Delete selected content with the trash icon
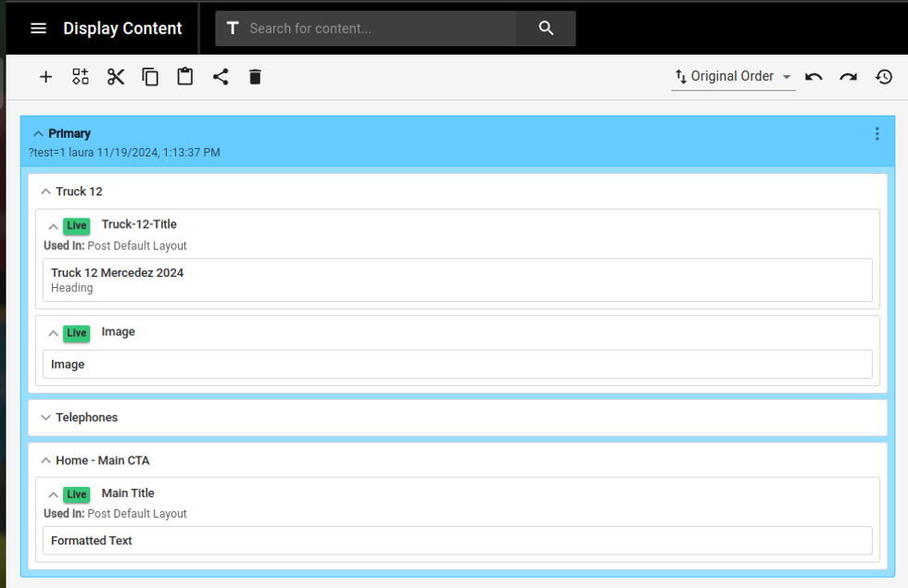 click(255, 77)
